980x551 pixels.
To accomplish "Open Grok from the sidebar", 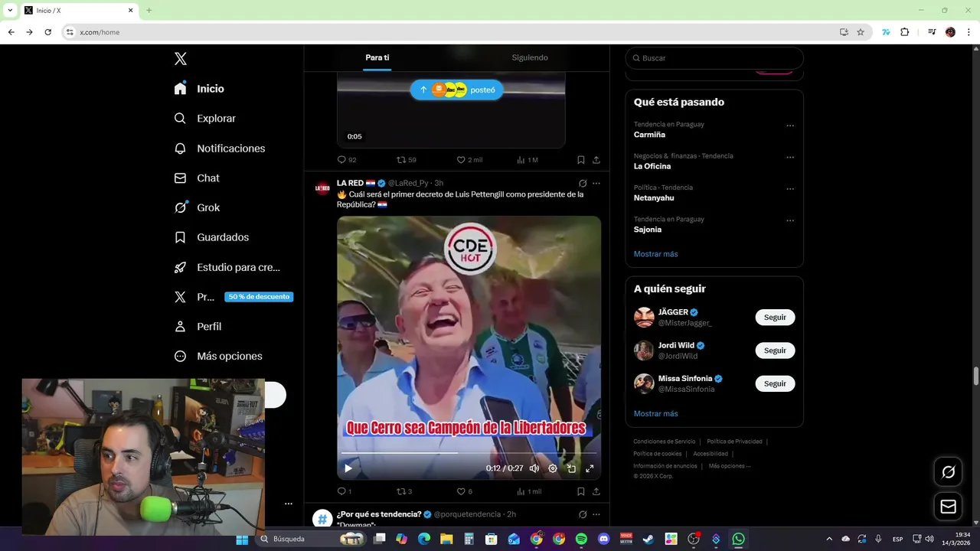I will 197,207.
